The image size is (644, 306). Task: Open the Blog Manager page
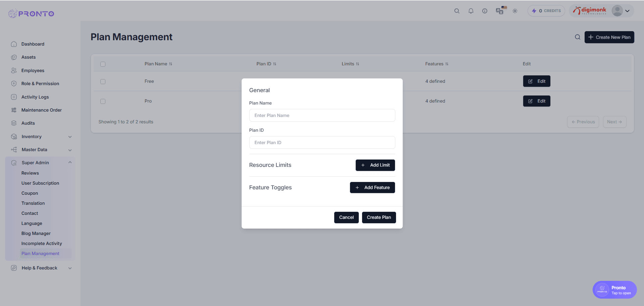point(36,233)
